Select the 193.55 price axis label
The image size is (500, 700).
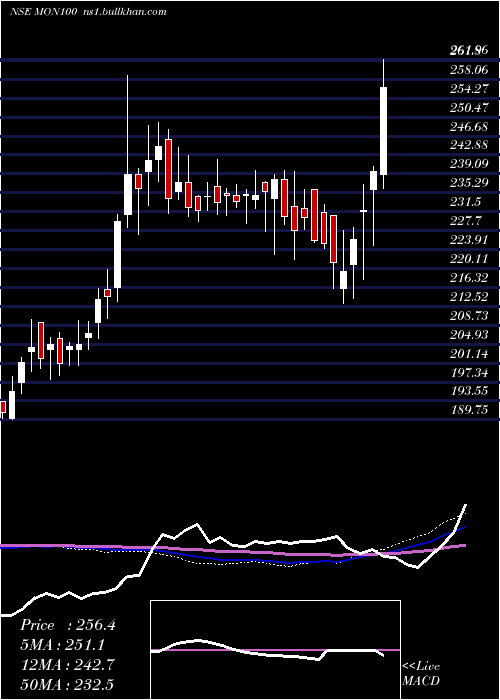(x=468, y=391)
